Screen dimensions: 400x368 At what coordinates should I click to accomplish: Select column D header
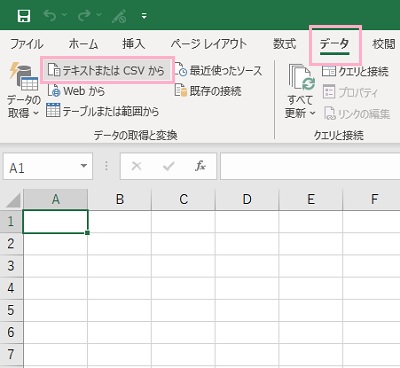tap(247, 200)
